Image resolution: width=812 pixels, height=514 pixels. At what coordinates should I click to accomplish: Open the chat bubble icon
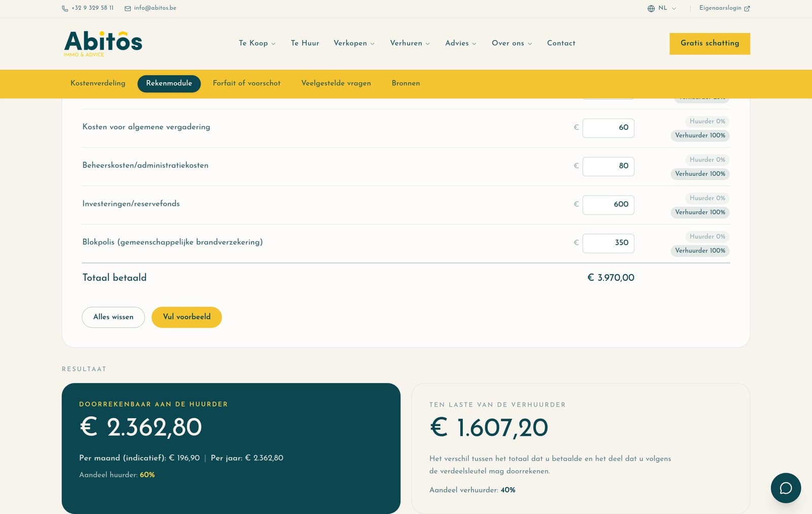pos(786,488)
